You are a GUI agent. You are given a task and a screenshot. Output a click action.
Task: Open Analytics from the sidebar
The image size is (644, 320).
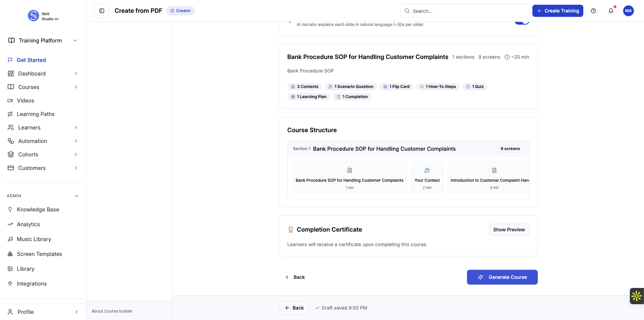pyautogui.click(x=28, y=224)
